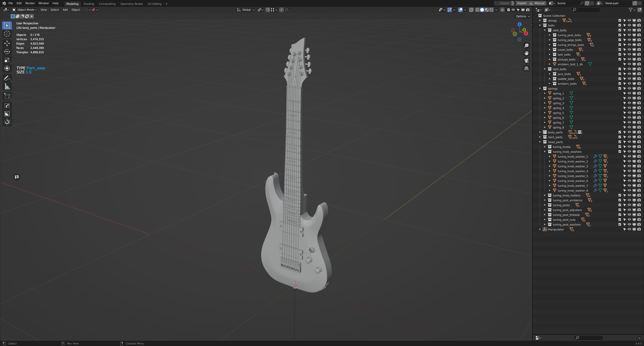
Task: Click the Export button
Action: tap(502, 3)
